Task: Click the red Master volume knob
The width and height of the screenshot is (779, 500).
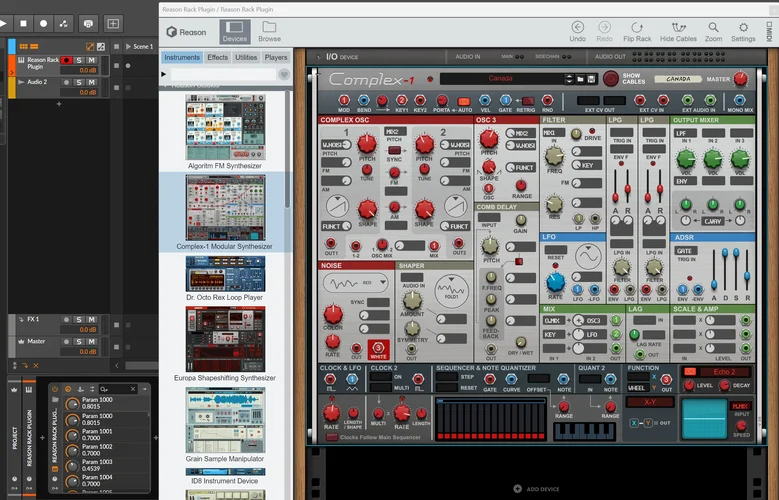Action: click(740, 79)
